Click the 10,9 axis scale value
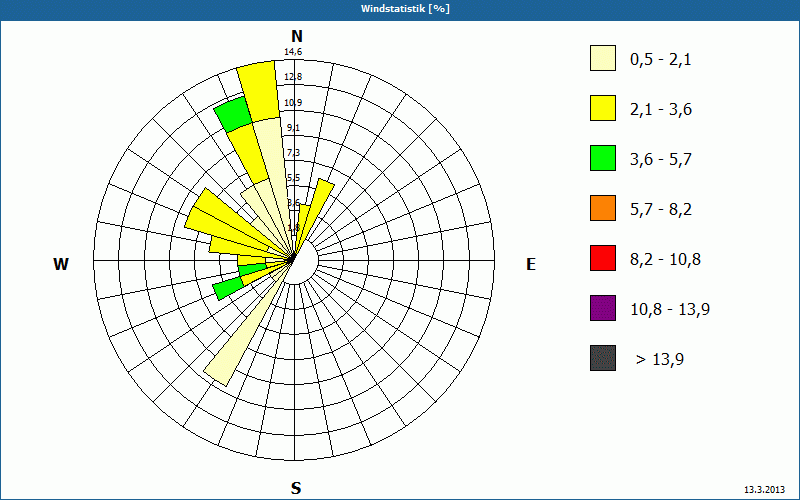 point(293,103)
